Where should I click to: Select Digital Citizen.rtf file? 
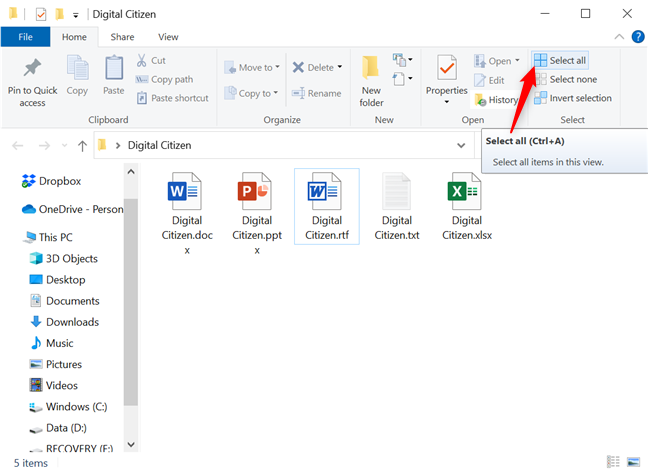[x=327, y=207]
